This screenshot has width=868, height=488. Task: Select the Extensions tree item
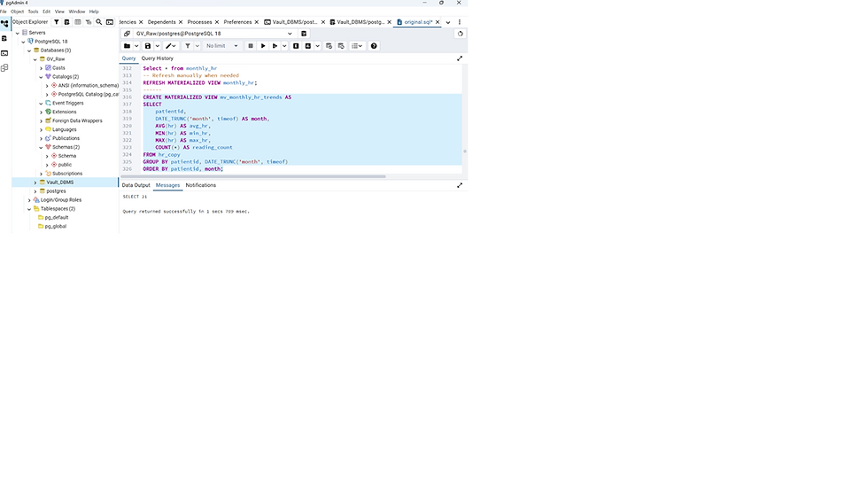point(64,112)
